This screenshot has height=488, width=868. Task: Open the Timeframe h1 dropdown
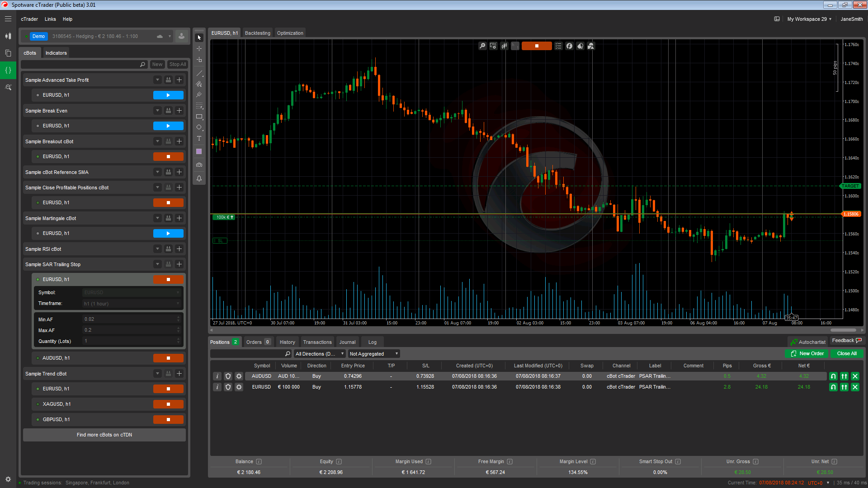[132, 304]
